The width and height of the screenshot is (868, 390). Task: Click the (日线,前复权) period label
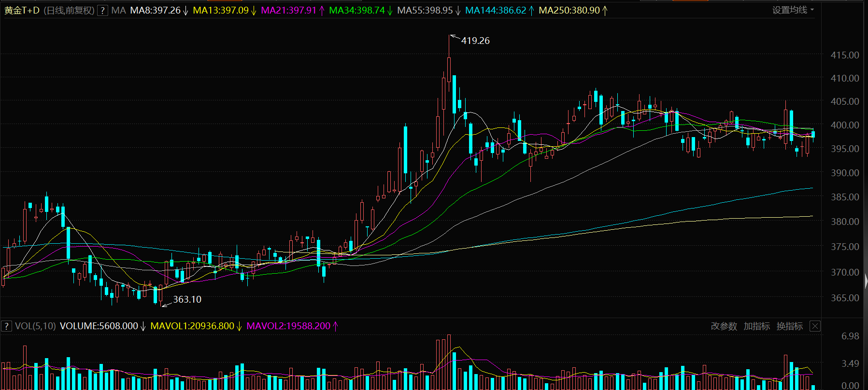pos(69,10)
